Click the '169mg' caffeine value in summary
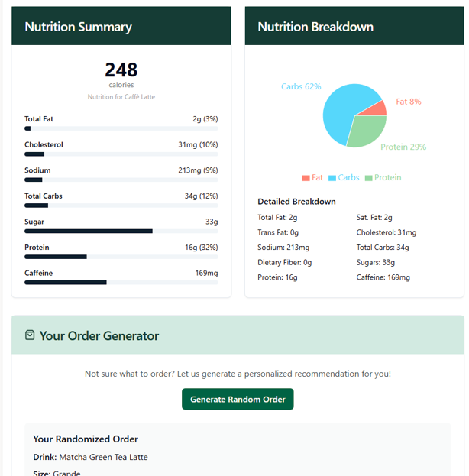This screenshot has width=469, height=476. point(206,274)
